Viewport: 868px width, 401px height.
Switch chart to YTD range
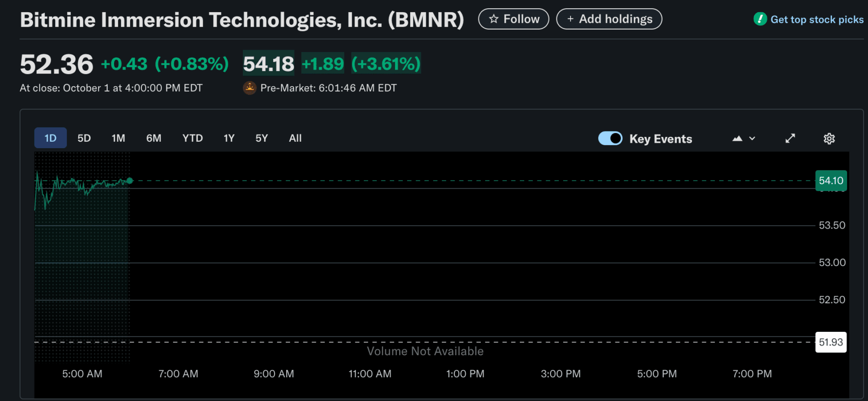[192, 138]
